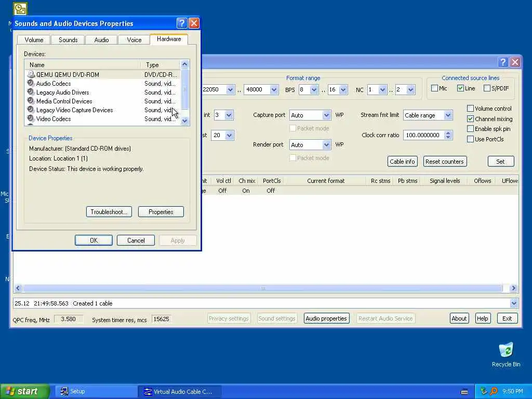Click the help icon of Virtual Audio Cable window
This screenshot has height=399, width=532.
tap(503, 62)
